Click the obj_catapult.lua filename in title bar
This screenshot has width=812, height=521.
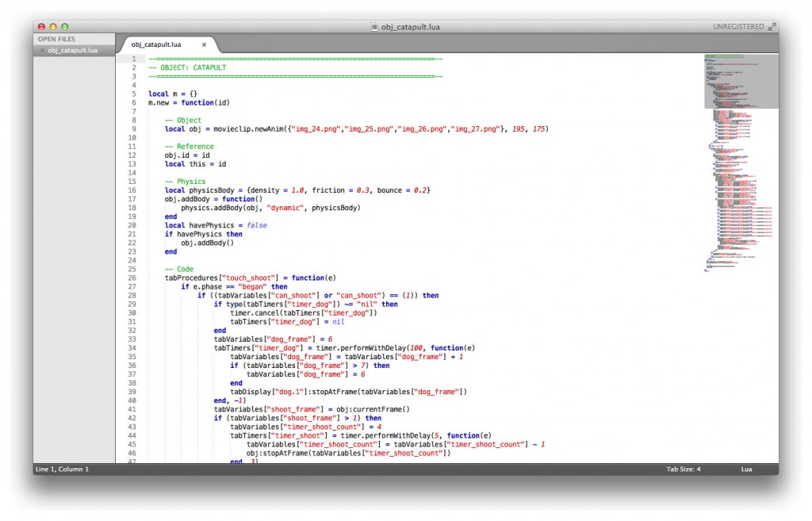pyautogui.click(x=411, y=25)
